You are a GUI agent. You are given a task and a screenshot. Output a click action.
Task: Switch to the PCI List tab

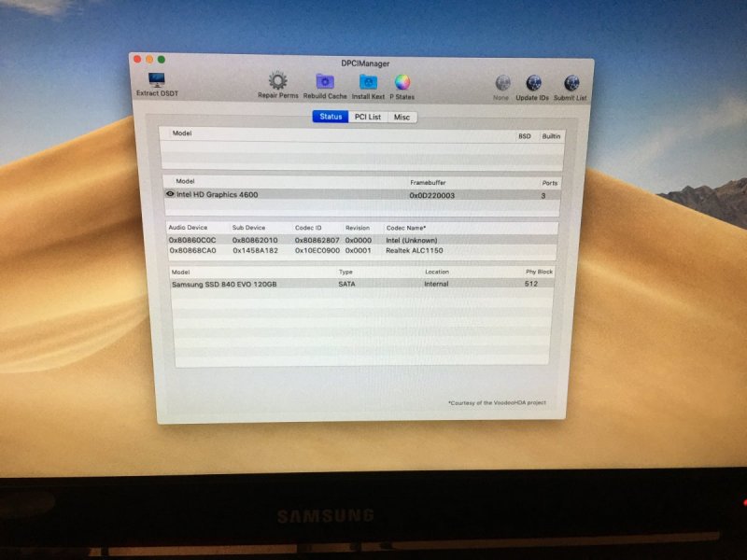coord(368,117)
